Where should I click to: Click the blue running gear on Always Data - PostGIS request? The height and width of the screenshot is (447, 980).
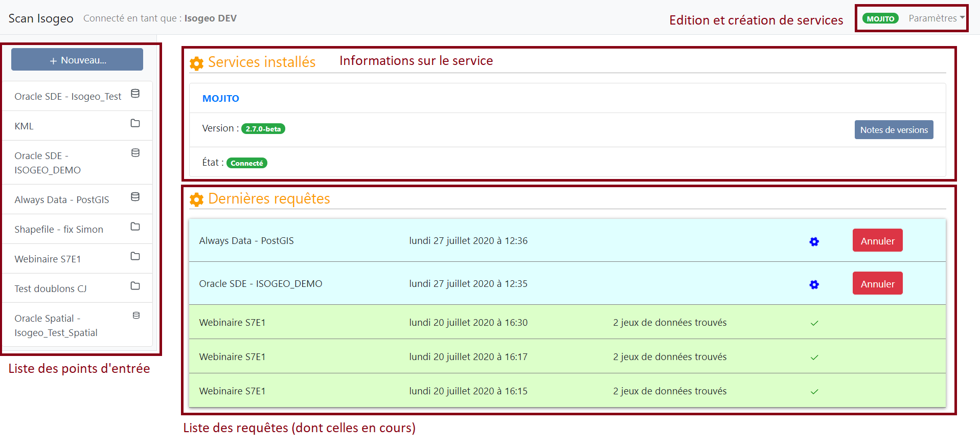(814, 241)
